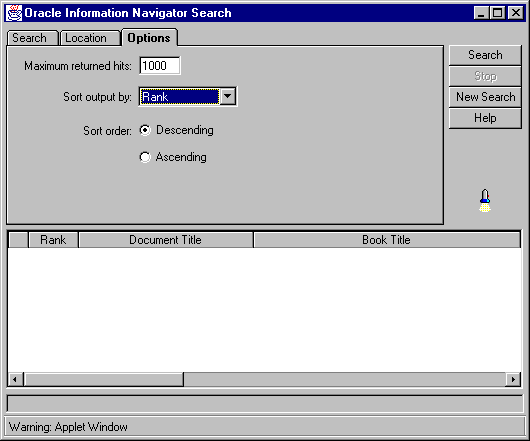Click the 'Maximum returned hits:' label

(78, 66)
